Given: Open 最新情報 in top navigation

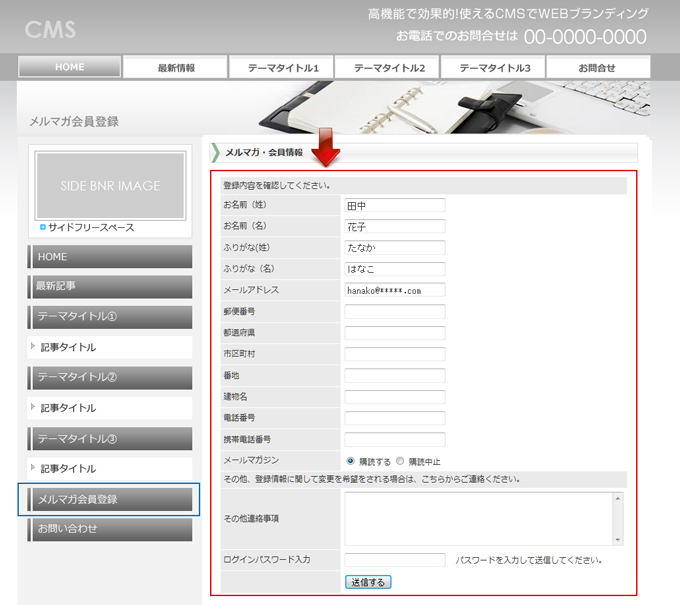Looking at the screenshot, I should pos(176,68).
